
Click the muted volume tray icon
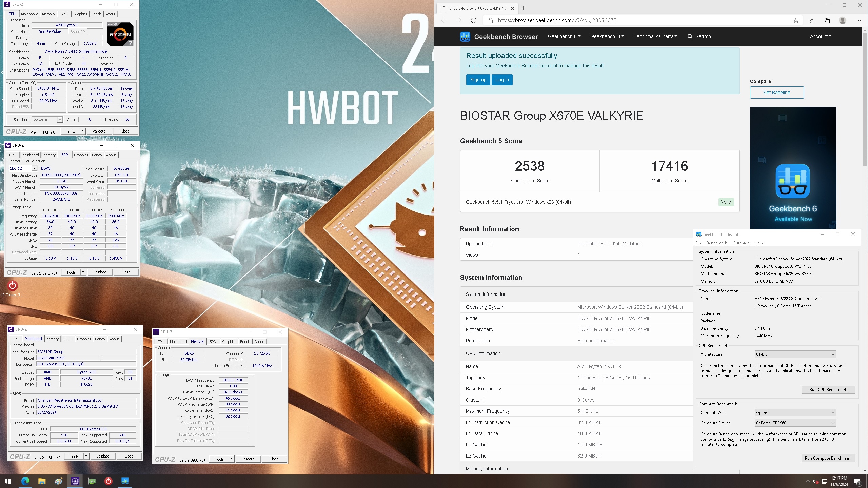pos(816,481)
